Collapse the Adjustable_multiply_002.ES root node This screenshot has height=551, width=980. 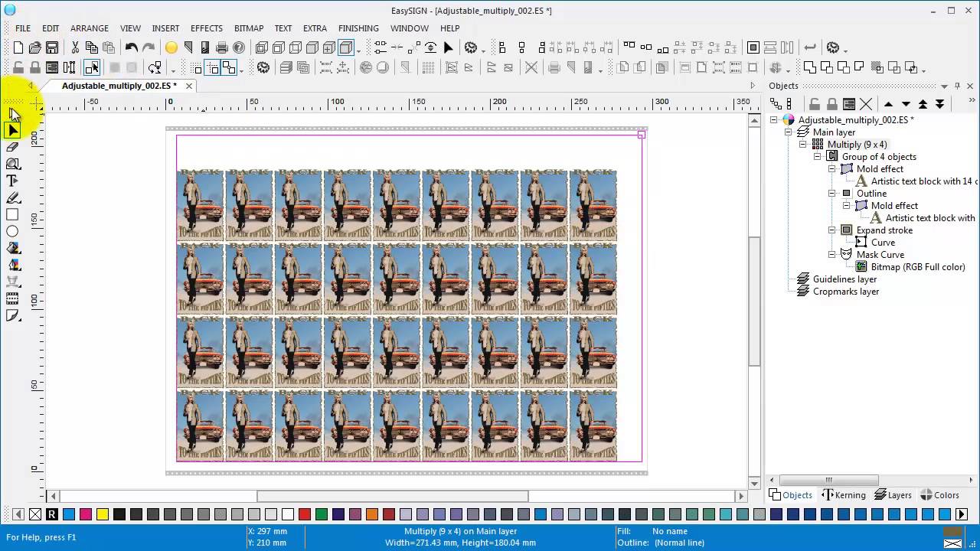(x=773, y=120)
